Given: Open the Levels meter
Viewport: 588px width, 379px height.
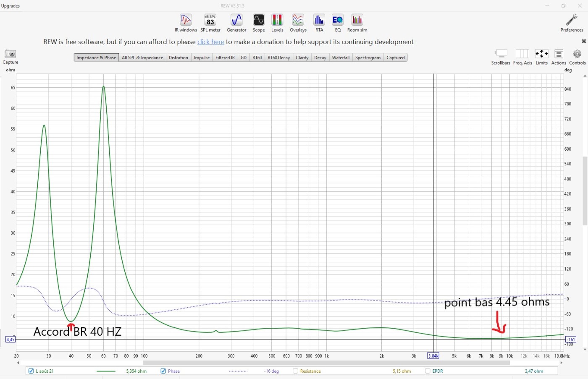Looking at the screenshot, I should pos(277,23).
